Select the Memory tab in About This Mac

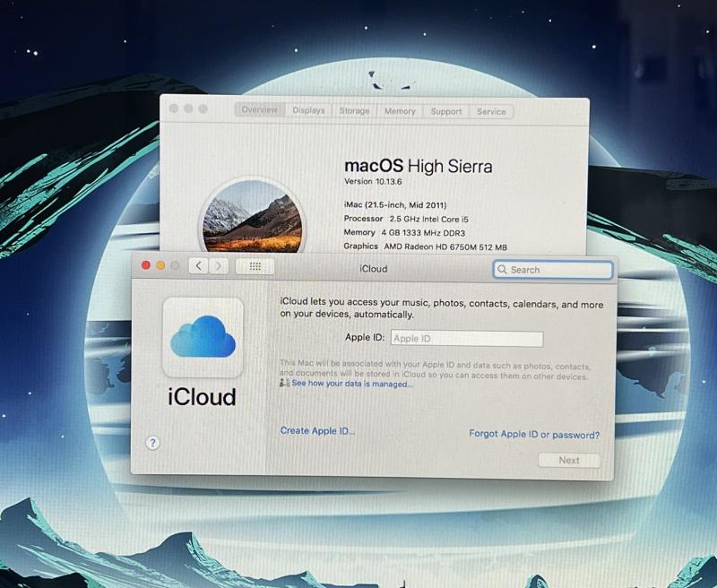point(400,111)
